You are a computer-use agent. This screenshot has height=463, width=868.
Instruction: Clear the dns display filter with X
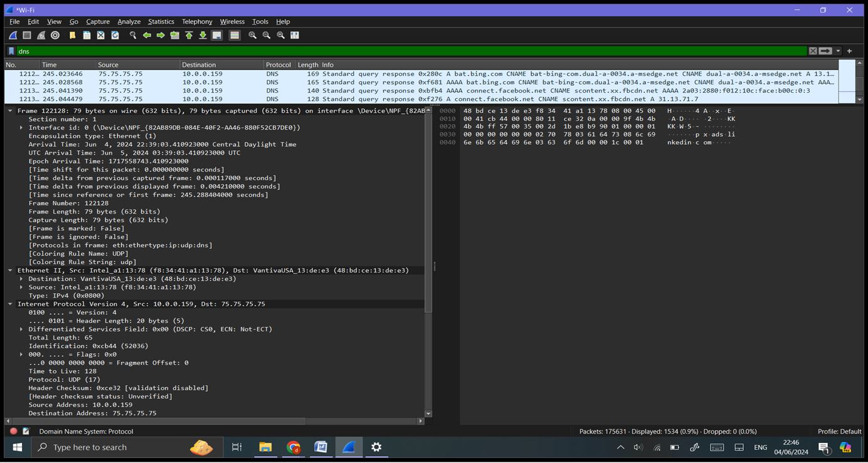point(812,51)
